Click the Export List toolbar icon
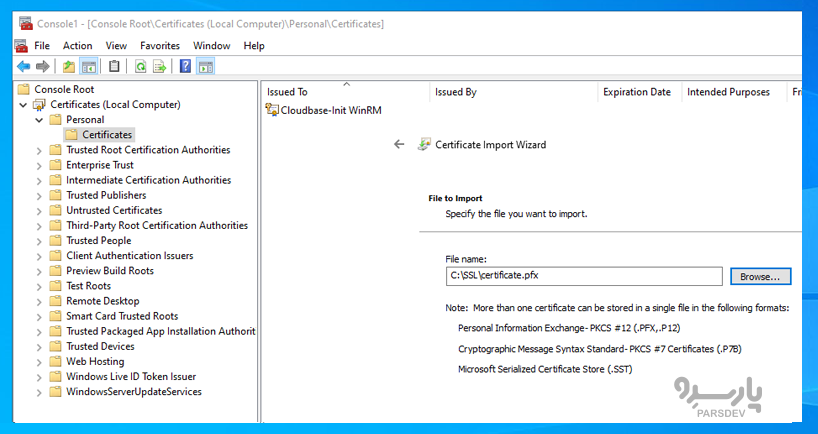This screenshot has width=818, height=434. (x=160, y=66)
